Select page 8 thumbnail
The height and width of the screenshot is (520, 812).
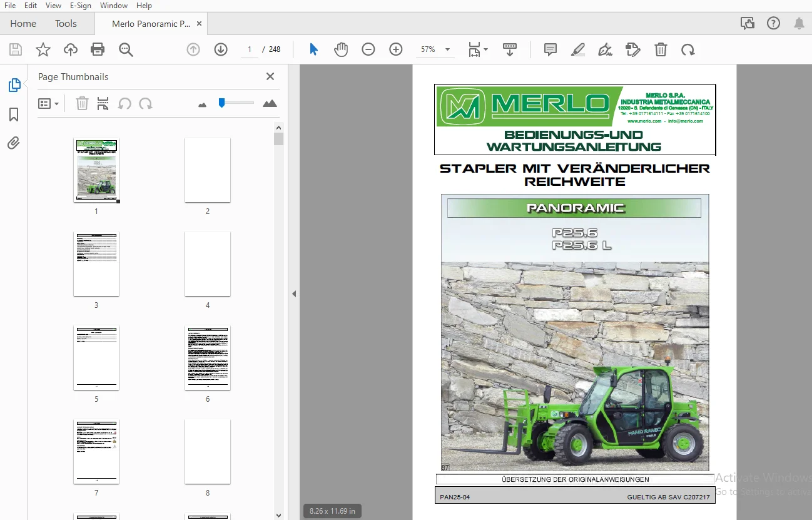pos(208,452)
